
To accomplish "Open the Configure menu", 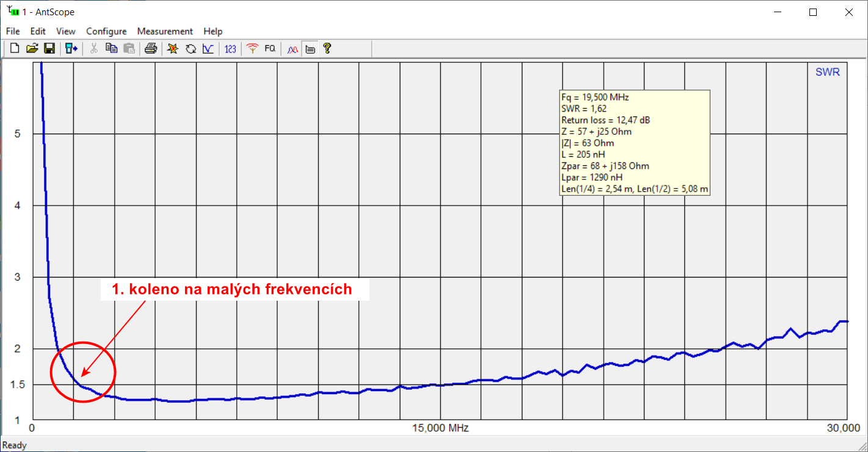I will (x=106, y=31).
